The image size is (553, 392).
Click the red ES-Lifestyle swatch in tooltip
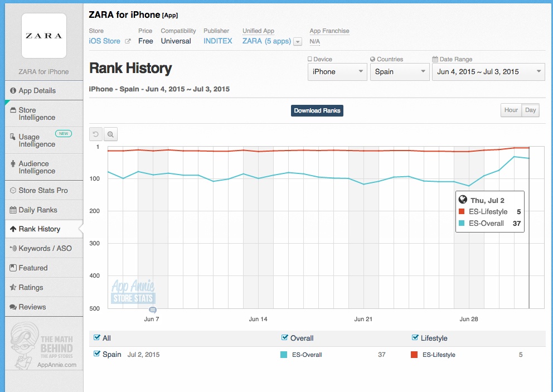(462, 211)
